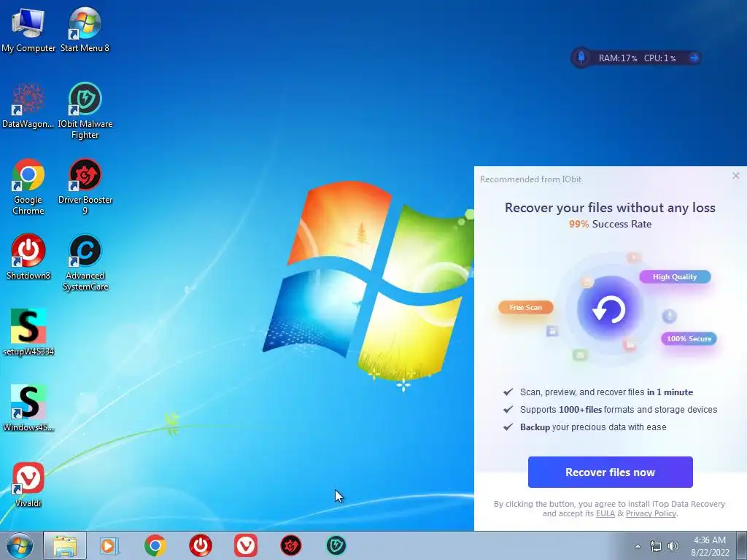
Task: Click the rocket boost icon in performance widget
Action: 581,58
